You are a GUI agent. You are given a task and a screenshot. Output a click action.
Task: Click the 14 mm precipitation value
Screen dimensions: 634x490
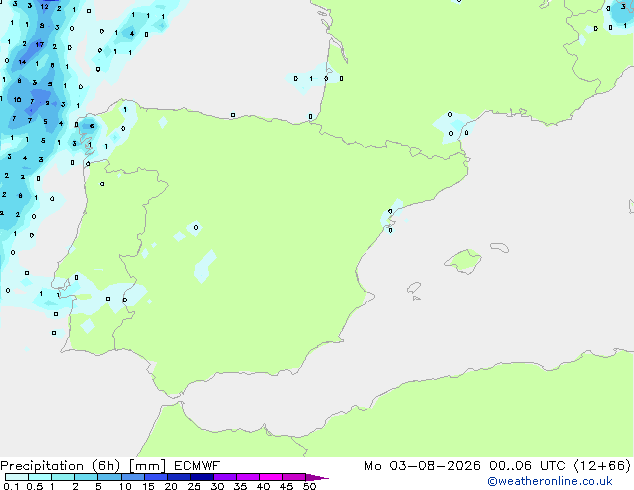(22, 62)
